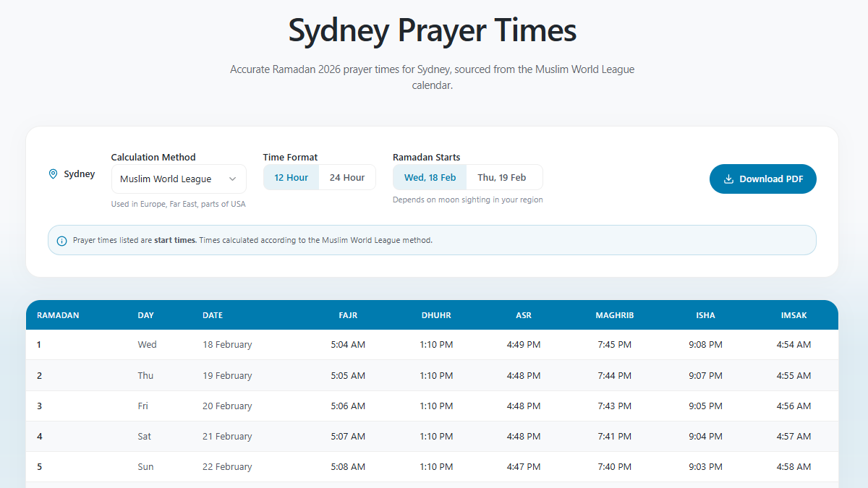Click the Download PDF button
Viewport: 868px width, 488px height.
[x=762, y=179]
